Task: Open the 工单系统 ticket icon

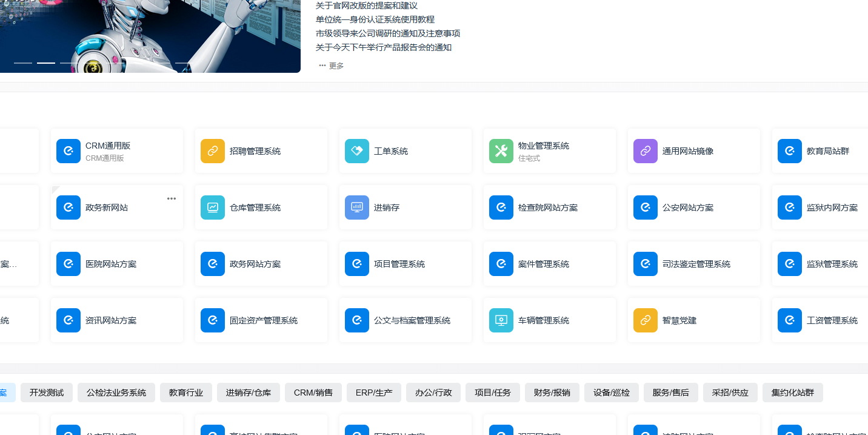Action: click(x=357, y=151)
